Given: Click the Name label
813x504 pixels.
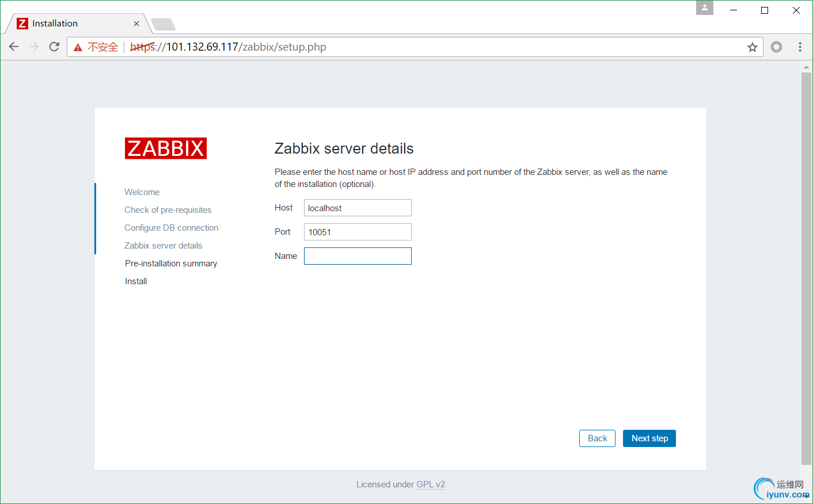Looking at the screenshot, I should tap(286, 256).
